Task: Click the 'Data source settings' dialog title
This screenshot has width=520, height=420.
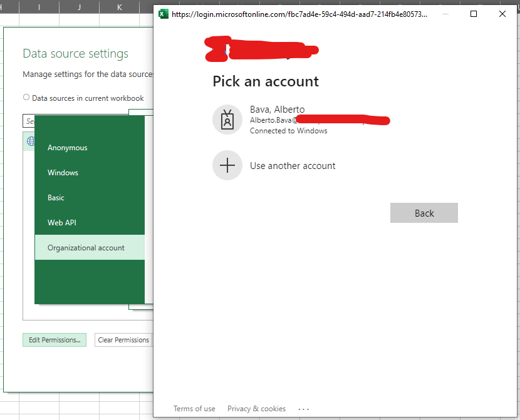Action: [x=76, y=54]
